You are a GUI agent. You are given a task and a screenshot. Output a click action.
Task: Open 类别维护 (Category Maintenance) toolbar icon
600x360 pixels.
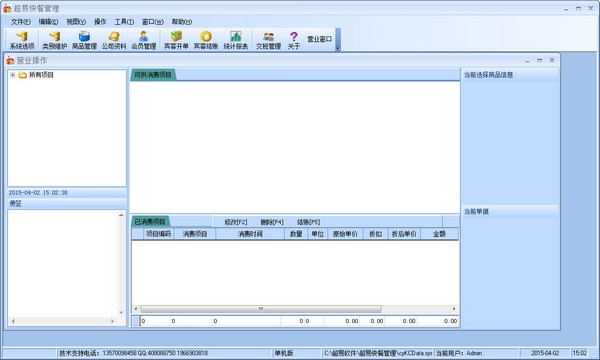pos(54,40)
